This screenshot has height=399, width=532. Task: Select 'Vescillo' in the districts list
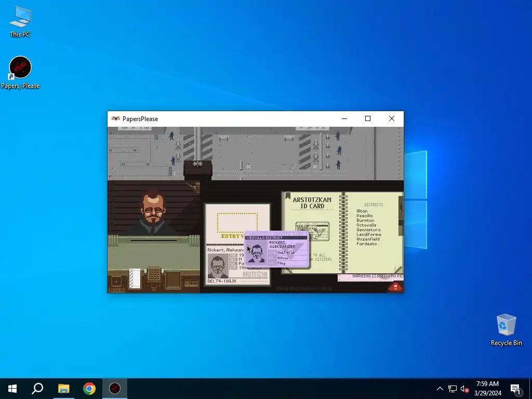pos(364,216)
